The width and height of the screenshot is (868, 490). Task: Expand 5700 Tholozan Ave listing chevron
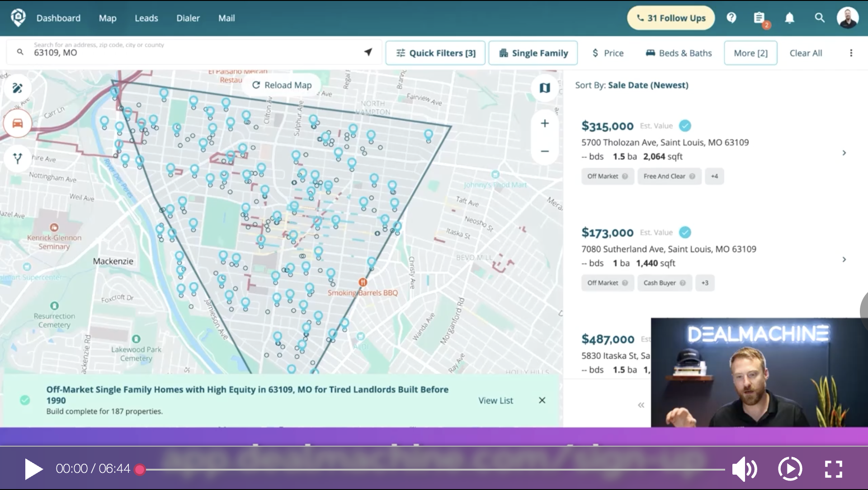[844, 153]
